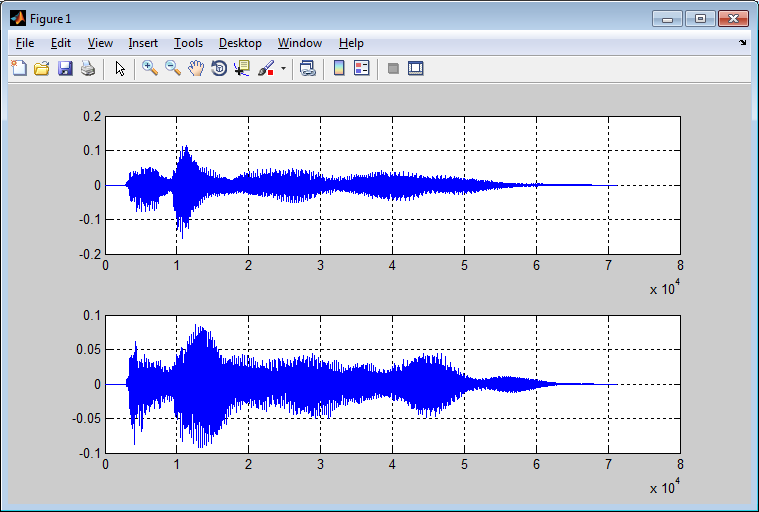Select the Zoom Out magnifier tool
Viewport: 759px width, 512px height.
[x=173, y=69]
